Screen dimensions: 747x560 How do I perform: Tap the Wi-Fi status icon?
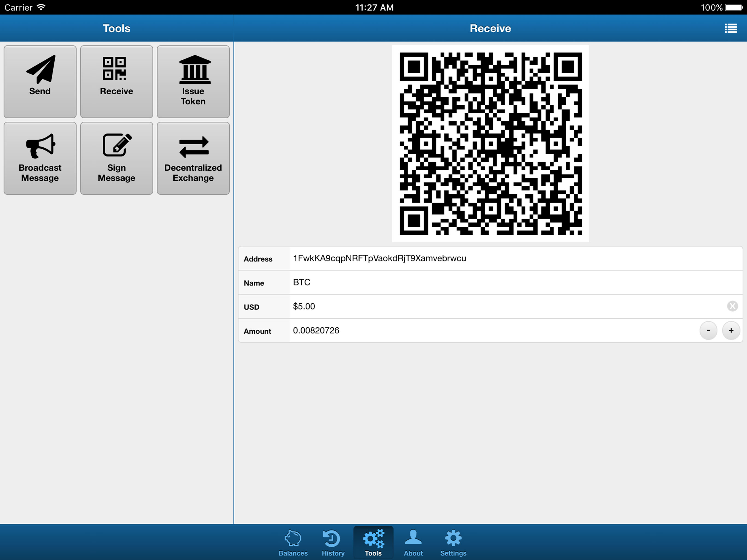coord(41,7)
